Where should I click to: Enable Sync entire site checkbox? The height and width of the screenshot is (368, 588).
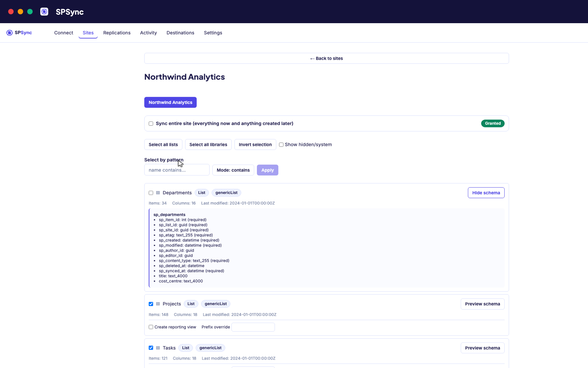(x=151, y=124)
